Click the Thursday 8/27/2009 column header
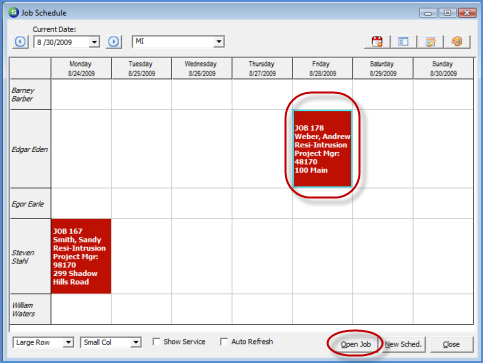Screen dimensions: 483x363 click(x=262, y=68)
